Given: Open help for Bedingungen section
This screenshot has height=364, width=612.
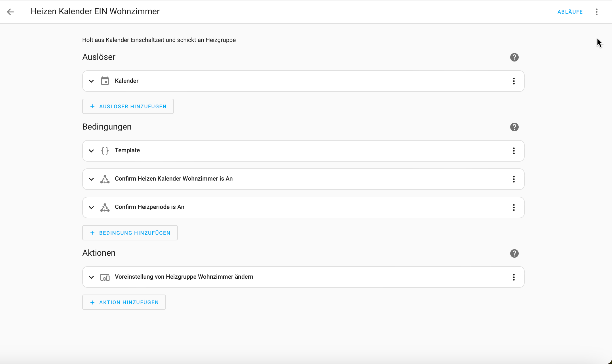Looking at the screenshot, I should click(514, 127).
